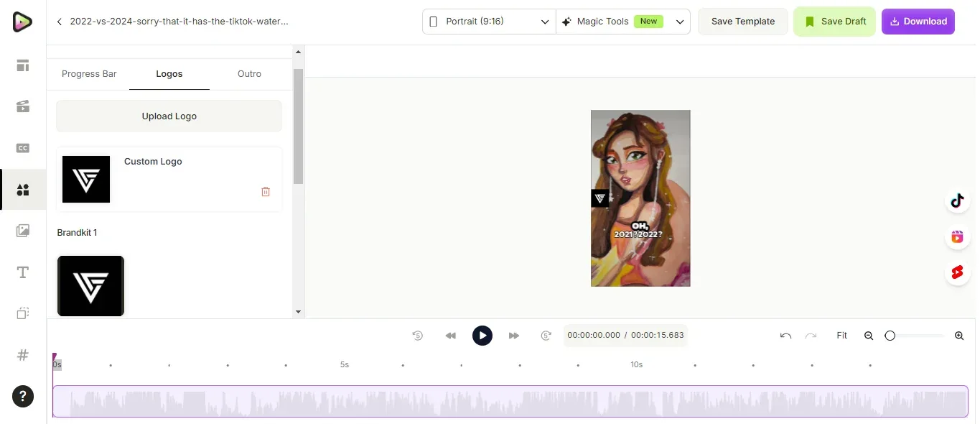Open the help question mark icon
This screenshot has width=980, height=424.
coord(23,396)
